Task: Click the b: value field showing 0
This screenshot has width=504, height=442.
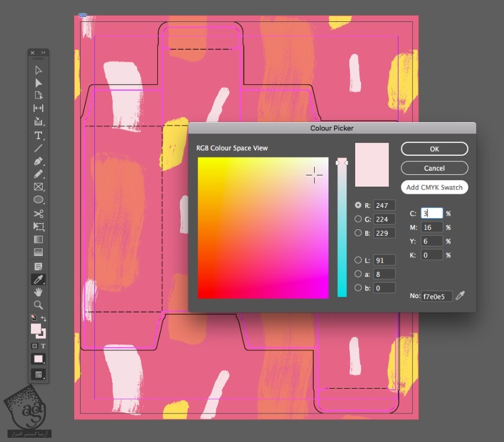Action: pyautogui.click(x=384, y=288)
